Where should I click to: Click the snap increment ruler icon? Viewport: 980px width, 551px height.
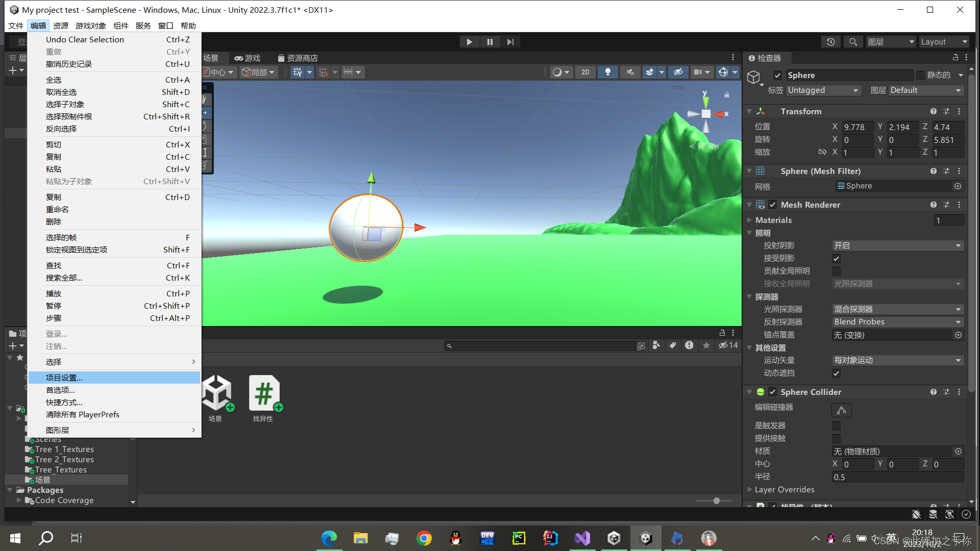click(348, 72)
